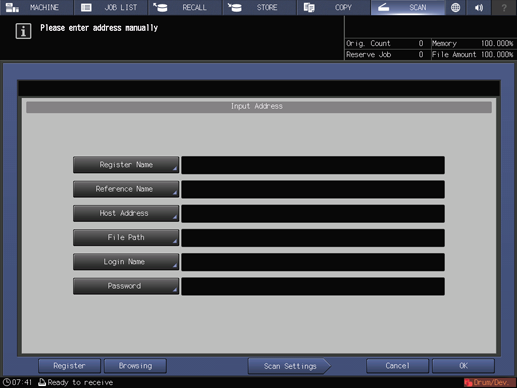This screenshot has height=388, width=517.
Task: Switch to the JOB LIST tab
Action: [110, 7]
